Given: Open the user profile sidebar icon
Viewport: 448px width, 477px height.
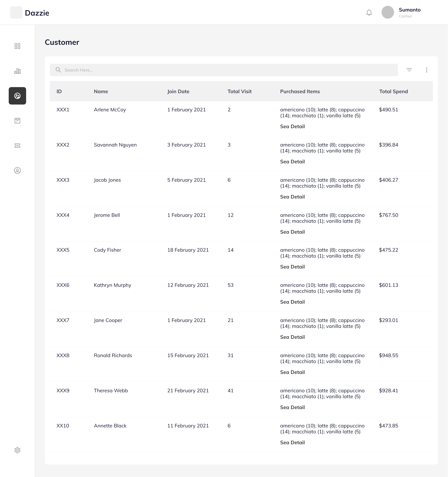Looking at the screenshot, I should (17, 171).
